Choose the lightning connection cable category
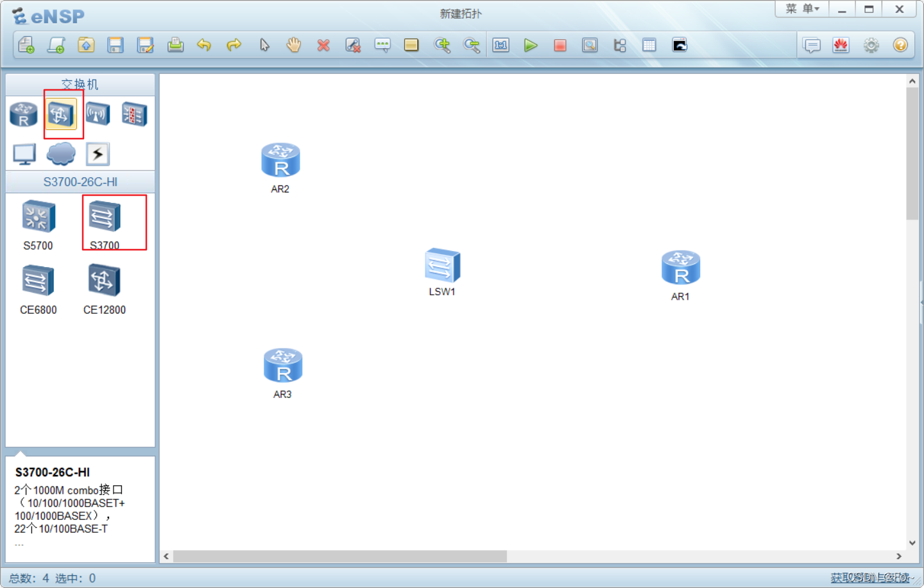Image resolution: width=924 pixels, height=588 pixels. tap(98, 154)
